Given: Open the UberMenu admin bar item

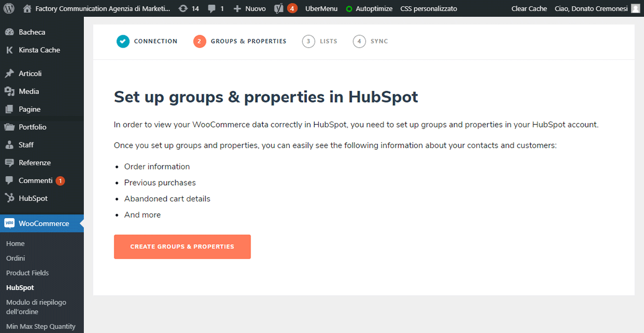Looking at the screenshot, I should pyautogui.click(x=321, y=8).
